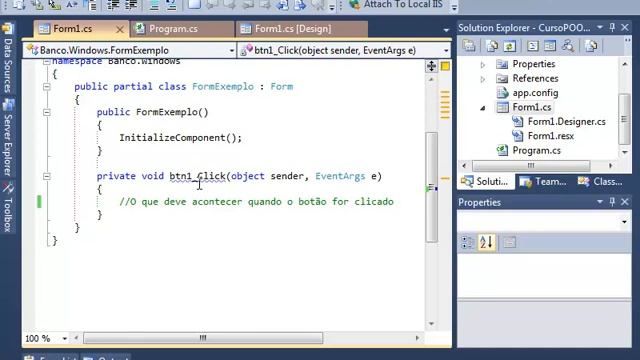Click the View Class Diagram icon

568,46
